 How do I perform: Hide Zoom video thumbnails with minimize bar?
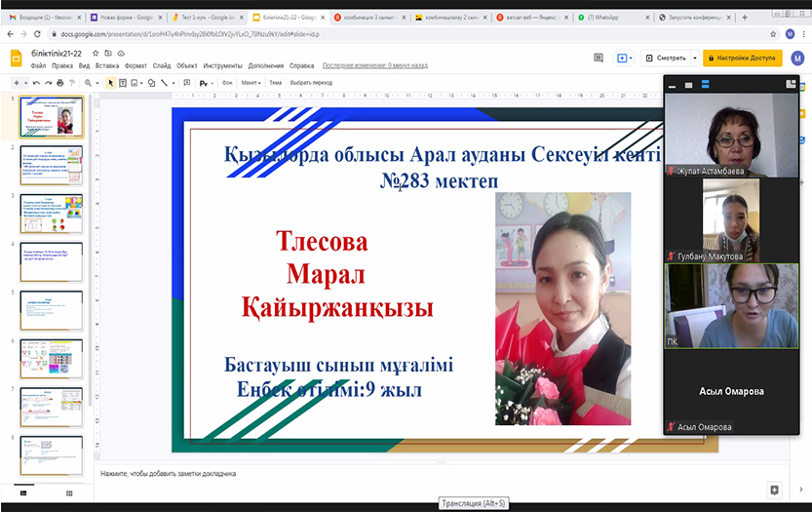click(x=673, y=86)
